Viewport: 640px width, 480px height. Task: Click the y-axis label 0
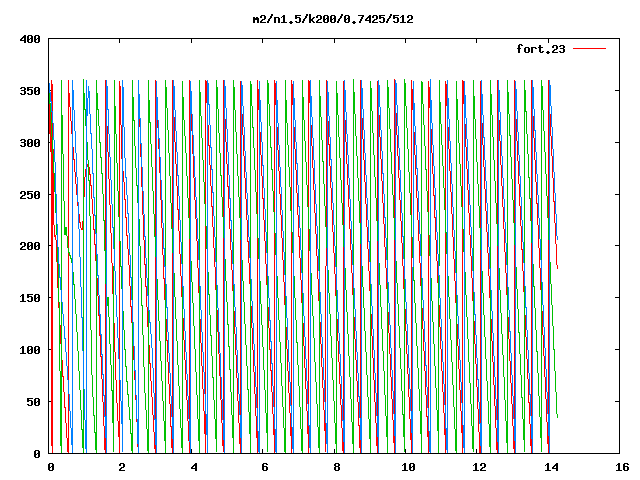(37, 454)
